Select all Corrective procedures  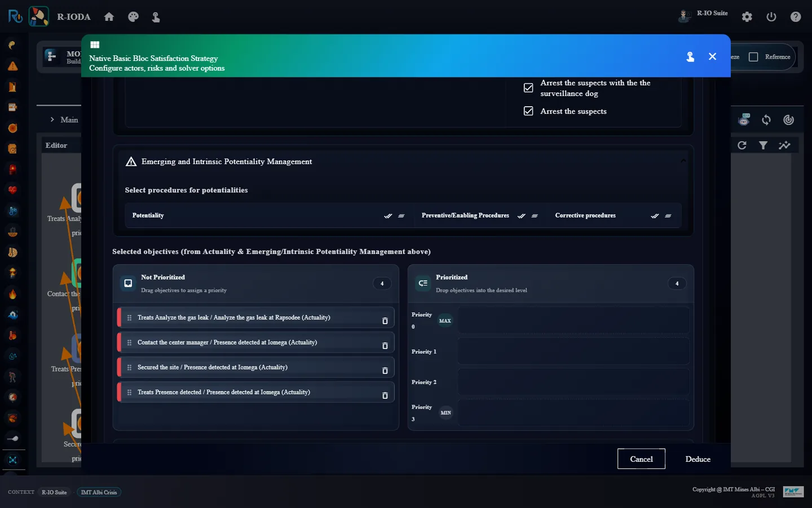point(655,216)
